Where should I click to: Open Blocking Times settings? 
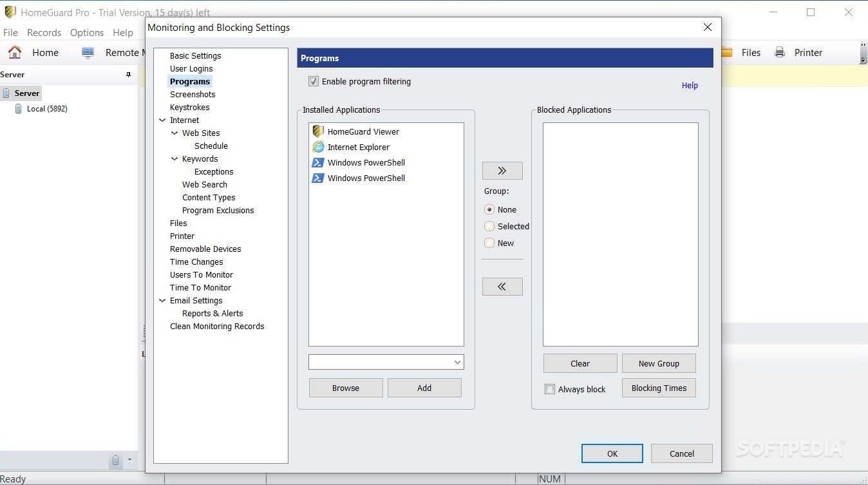[659, 388]
